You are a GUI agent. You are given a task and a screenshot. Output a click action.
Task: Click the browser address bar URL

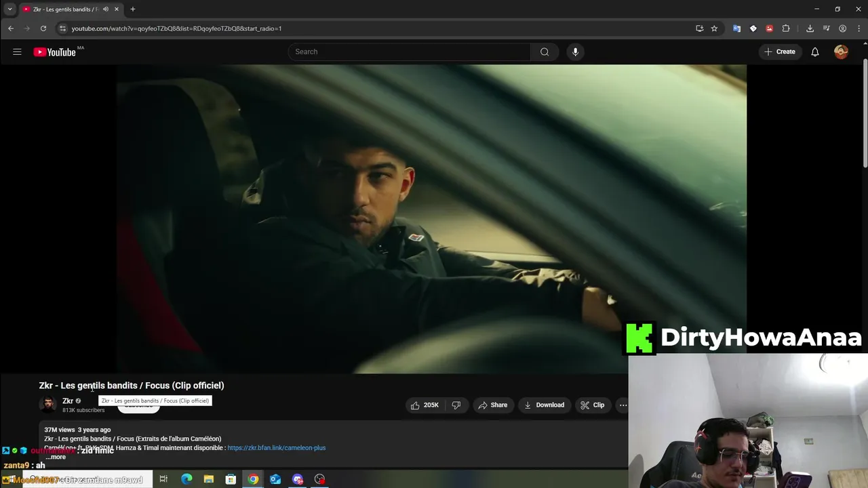pos(176,28)
